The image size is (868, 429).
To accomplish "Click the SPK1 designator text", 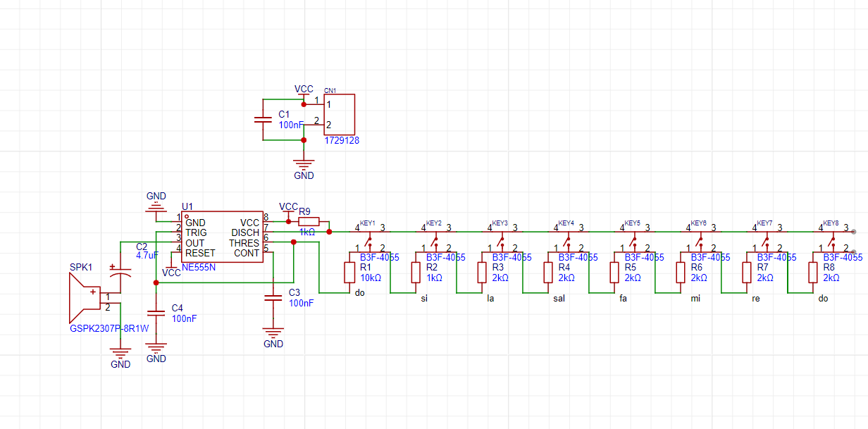I will (81, 268).
